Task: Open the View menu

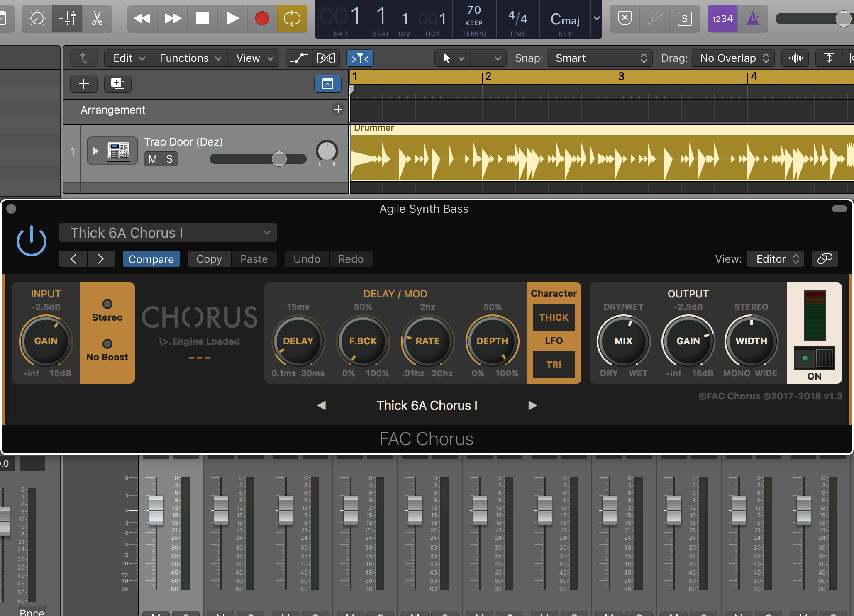Action: (254, 58)
